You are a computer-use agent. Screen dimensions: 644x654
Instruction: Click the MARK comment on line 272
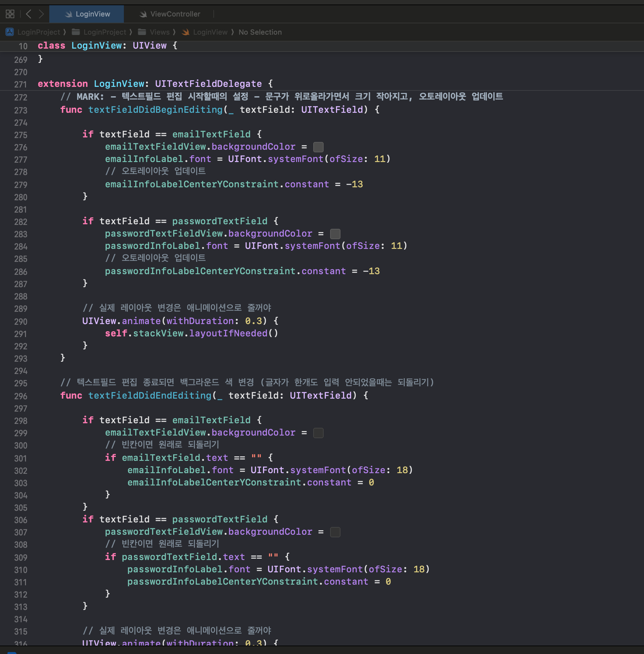281,97
